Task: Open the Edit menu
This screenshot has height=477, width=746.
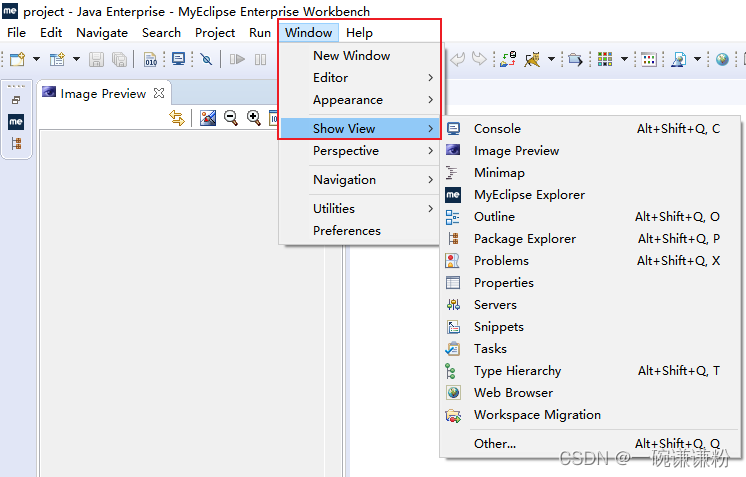Action: pos(51,33)
